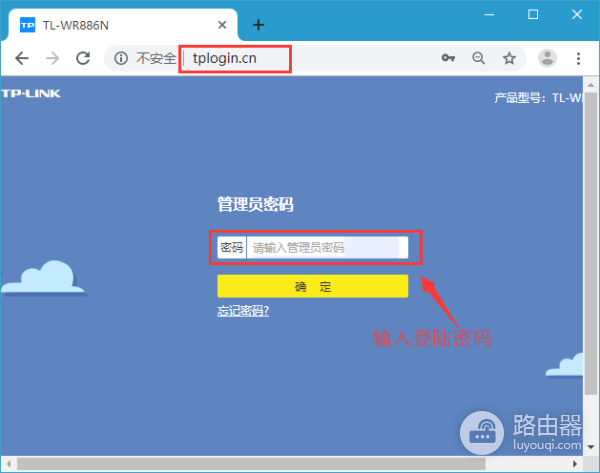Open the zoom magnifier icon in address bar

(478, 58)
